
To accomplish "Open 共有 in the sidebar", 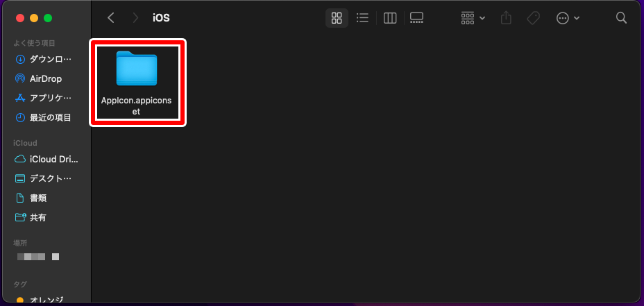I will [45, 217].
